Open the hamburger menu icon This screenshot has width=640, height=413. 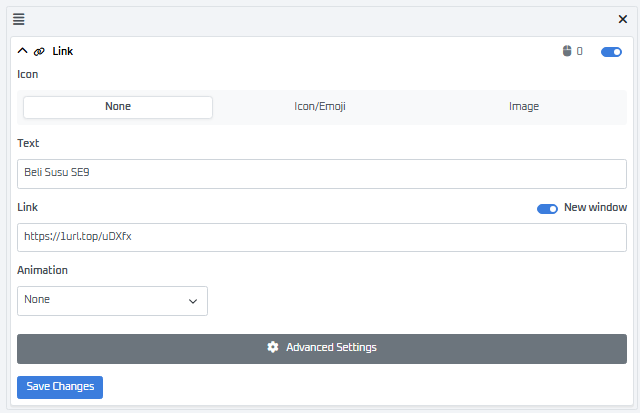[19, 19]
